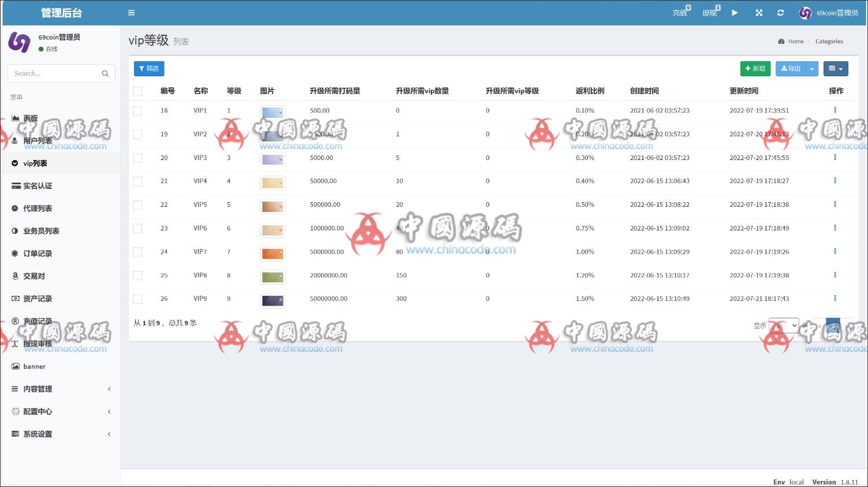The image size is (868, 487).
Task: Open 69coin管理员 user menu
Action: click(x=829, y=13)
